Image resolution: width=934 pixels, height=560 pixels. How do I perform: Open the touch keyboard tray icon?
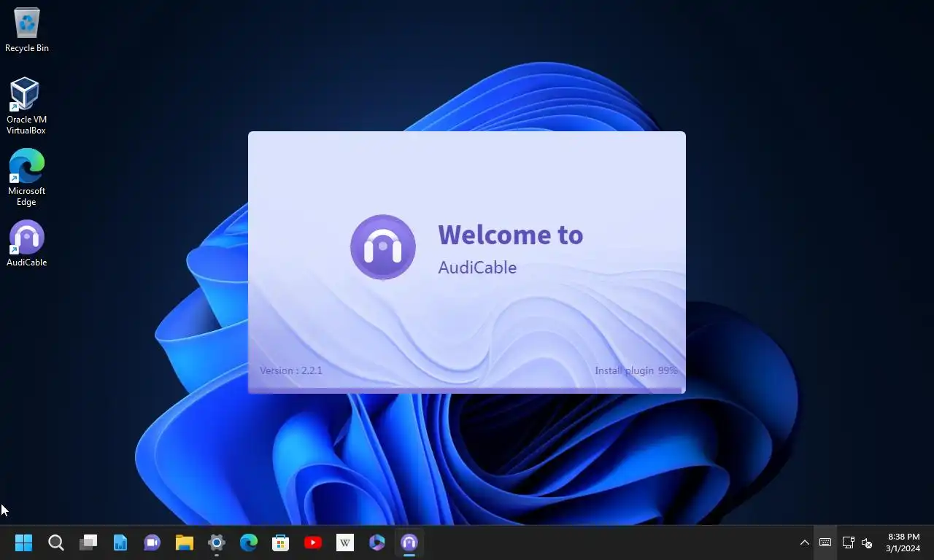click(825, 542)
